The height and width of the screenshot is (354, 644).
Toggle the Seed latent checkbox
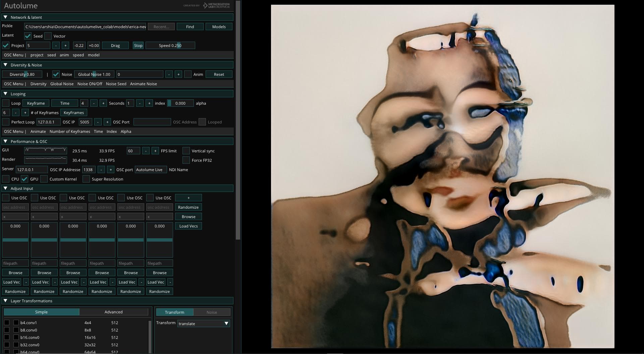click(28, 36)
